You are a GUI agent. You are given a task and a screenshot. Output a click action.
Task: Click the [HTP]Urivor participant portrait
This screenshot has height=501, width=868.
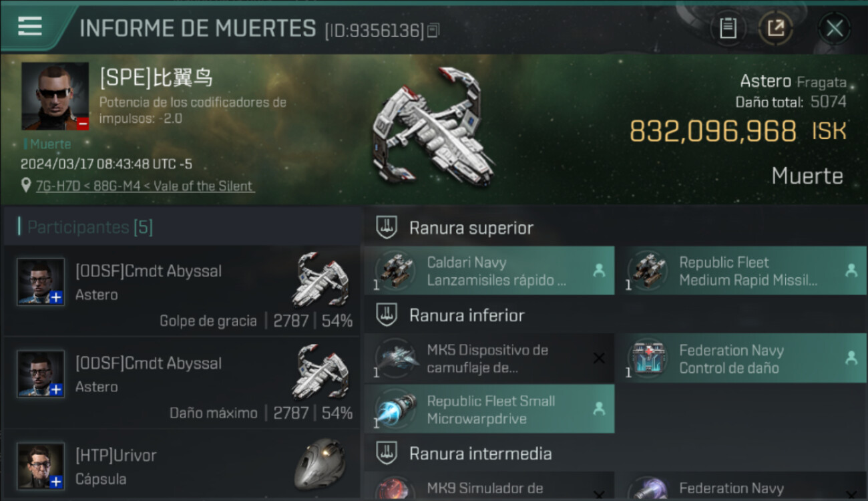pos(41,466)
